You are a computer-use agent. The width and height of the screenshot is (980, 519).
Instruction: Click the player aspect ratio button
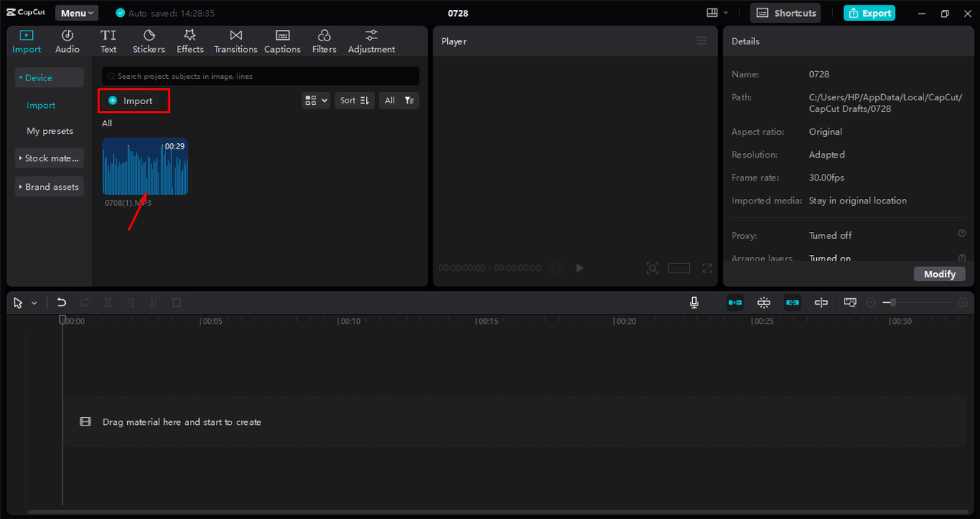679,268
